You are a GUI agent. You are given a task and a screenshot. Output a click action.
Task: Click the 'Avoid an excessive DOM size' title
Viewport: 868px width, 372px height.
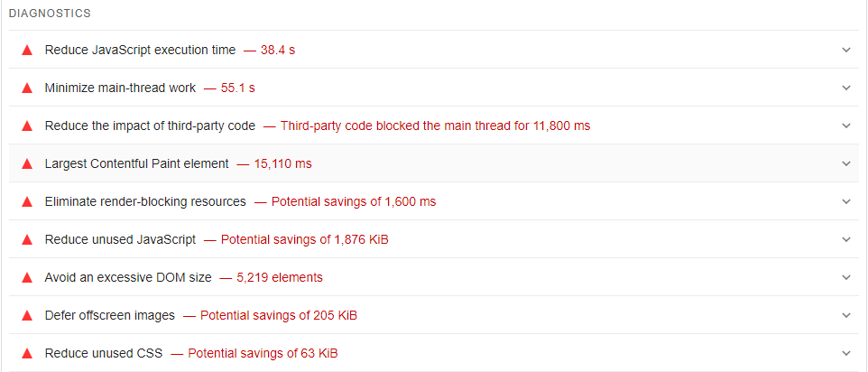128,277
